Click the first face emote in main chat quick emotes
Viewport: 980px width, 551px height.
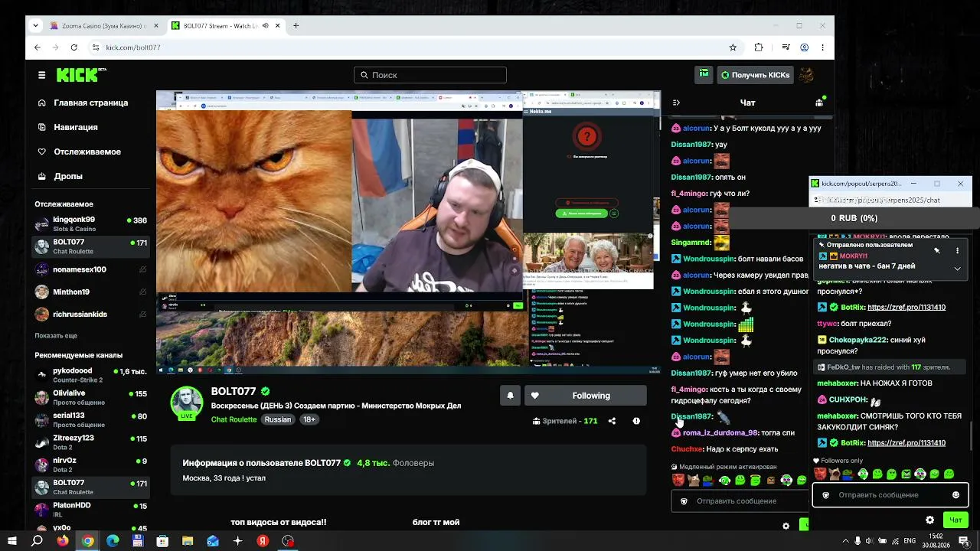click(x=678, y=480)
